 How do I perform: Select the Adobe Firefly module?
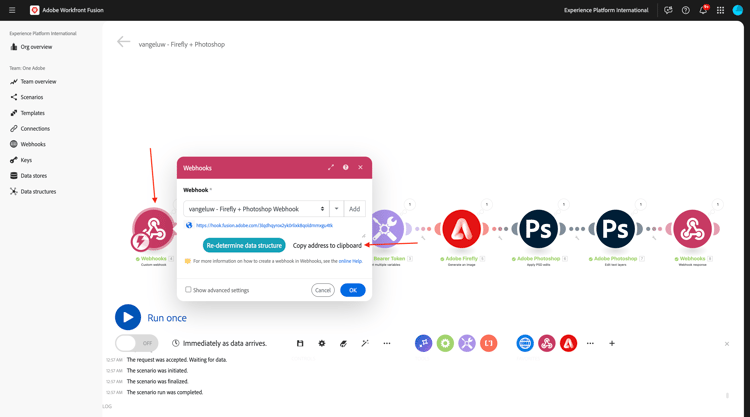[461, 229]
